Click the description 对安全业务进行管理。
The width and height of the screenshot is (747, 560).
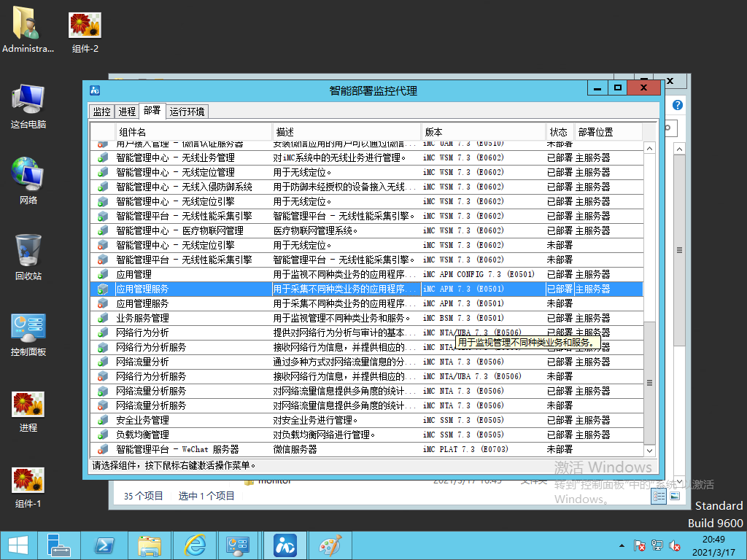click(315, 420)
